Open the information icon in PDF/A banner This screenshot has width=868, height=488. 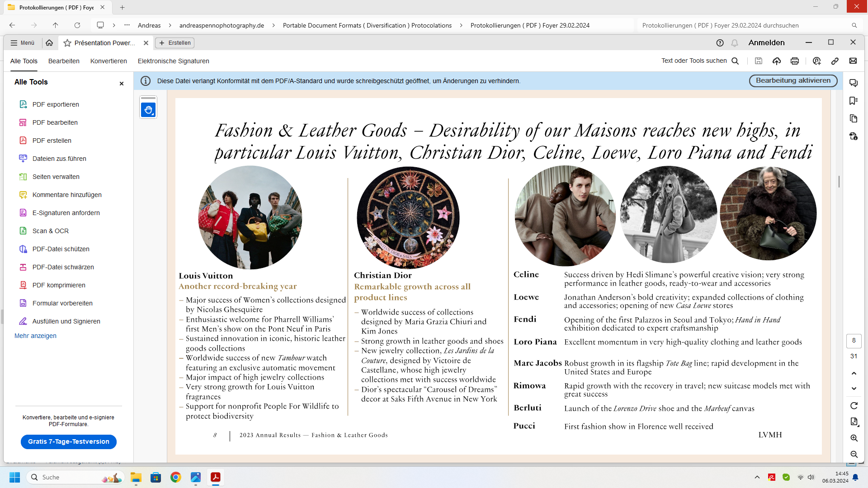pyautogui.click(x=146, y=81)
